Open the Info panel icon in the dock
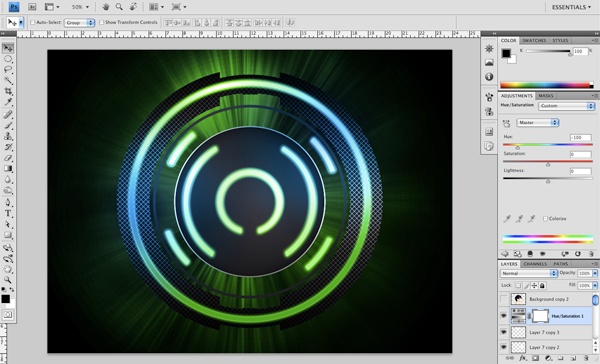This screenshot has height=364, width=600. coord(489,77)
